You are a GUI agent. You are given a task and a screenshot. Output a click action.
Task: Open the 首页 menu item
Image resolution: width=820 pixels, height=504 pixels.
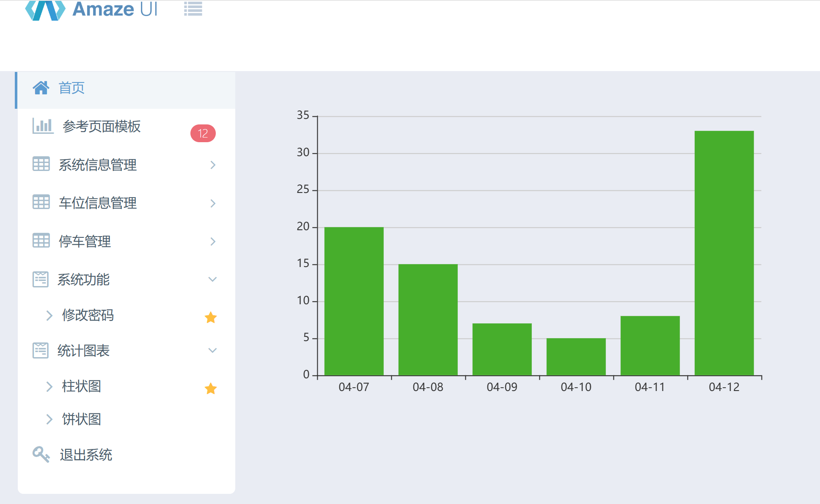[x=72, y=88]
